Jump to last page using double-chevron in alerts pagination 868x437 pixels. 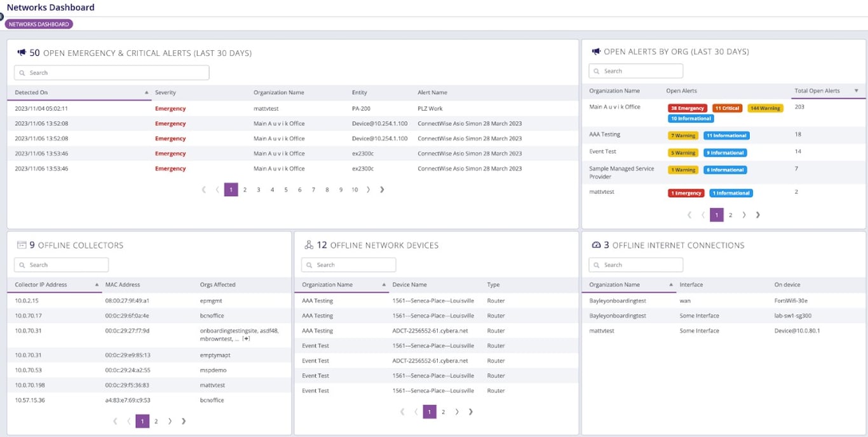pos(382,189)
